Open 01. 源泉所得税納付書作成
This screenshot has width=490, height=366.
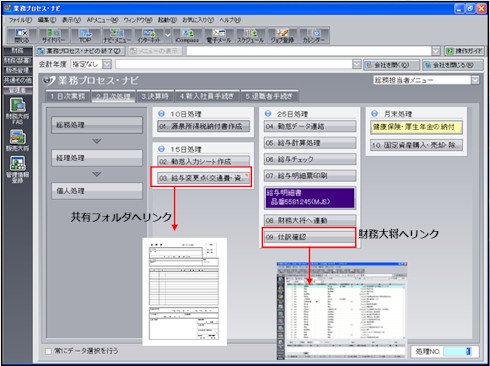(x=203, y=126)
